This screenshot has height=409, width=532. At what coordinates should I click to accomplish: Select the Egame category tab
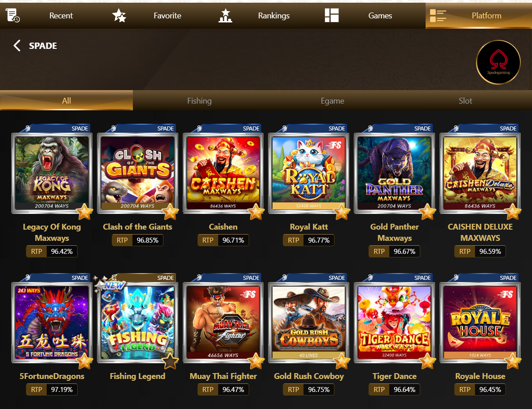[x=332, y=100]
